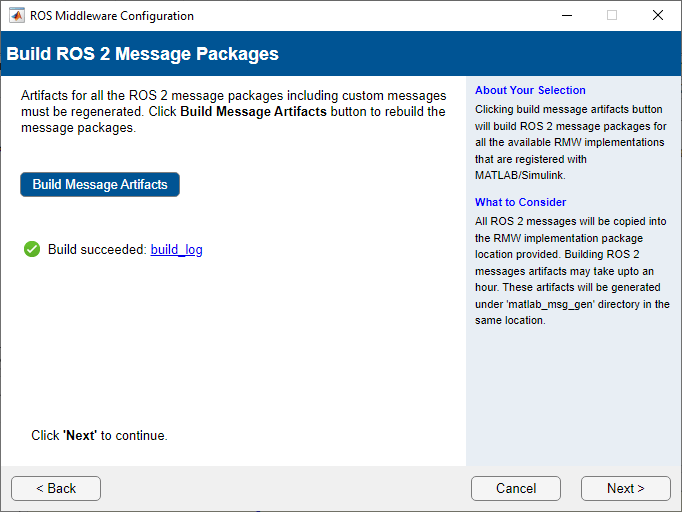The image size is (682, 512).
Task: Click the 'Build succeeded:' status text
Action: (97, 250)
